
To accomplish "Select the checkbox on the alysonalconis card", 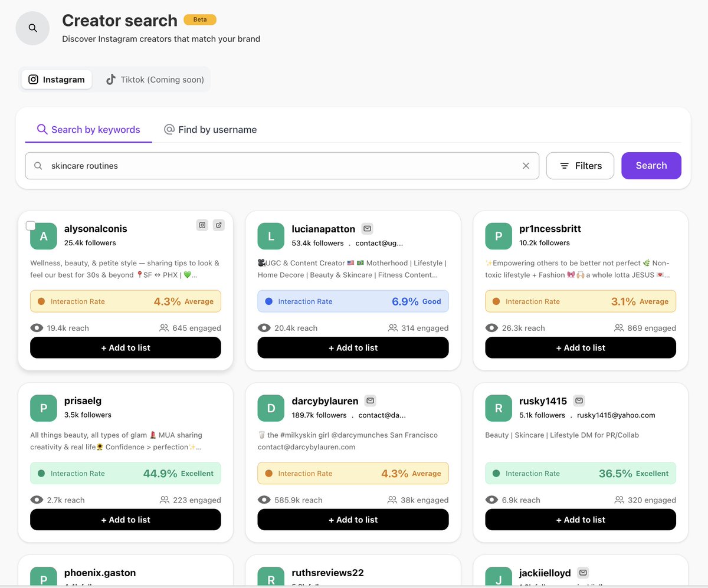I will 31,225.
